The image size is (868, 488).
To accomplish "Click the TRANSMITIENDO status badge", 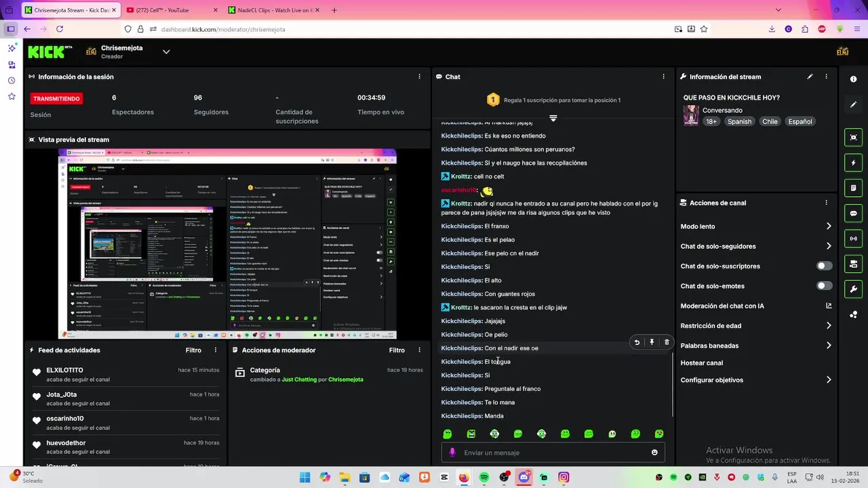I will coord(58,99).
